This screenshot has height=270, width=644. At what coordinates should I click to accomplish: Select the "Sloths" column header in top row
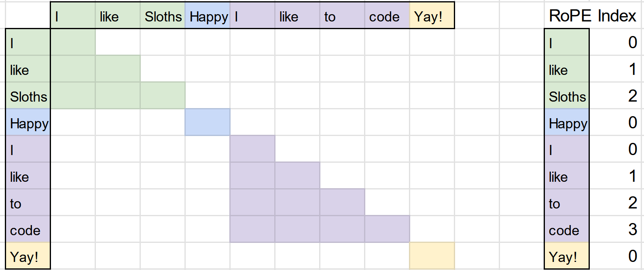coord(163,16)
